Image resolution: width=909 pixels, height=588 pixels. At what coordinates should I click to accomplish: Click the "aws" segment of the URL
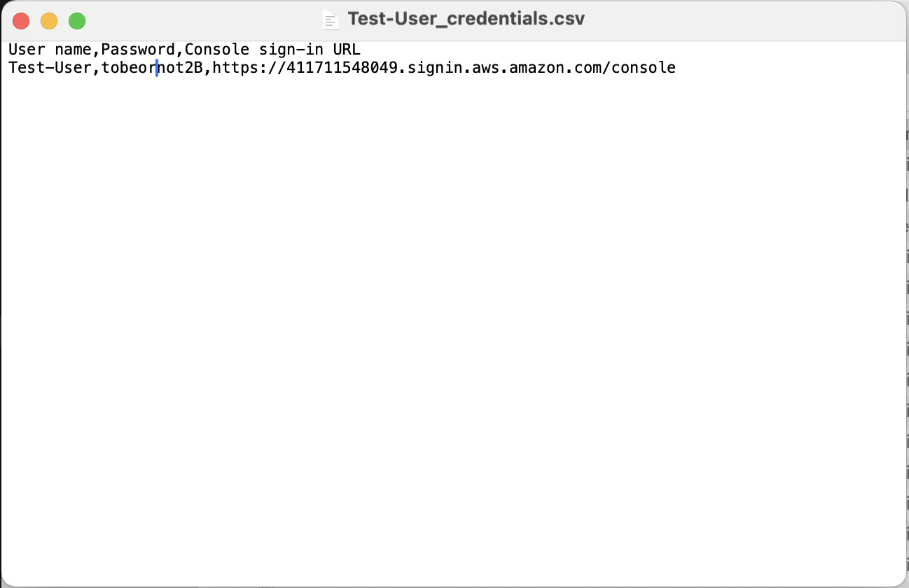[x=486, y=68]
